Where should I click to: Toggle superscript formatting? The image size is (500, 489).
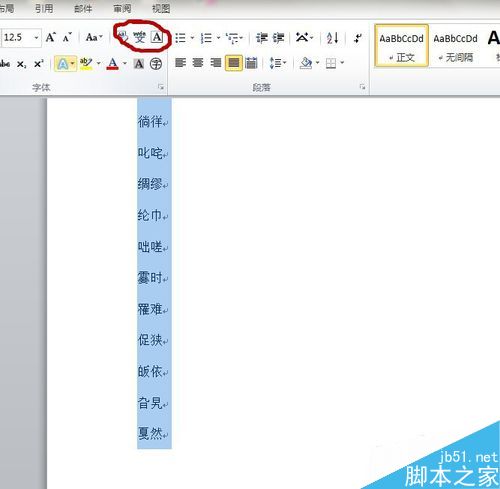click(x=39, y=63)
